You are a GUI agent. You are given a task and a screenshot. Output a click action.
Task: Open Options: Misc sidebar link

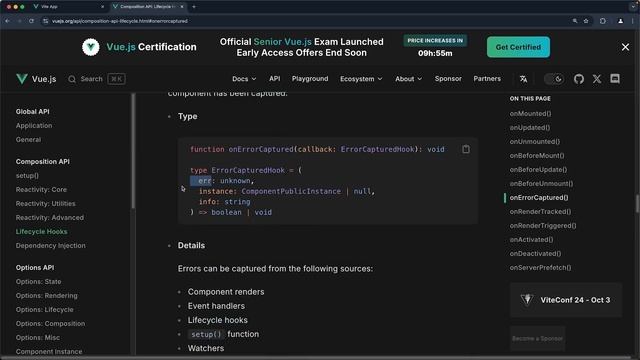(38, 337)
